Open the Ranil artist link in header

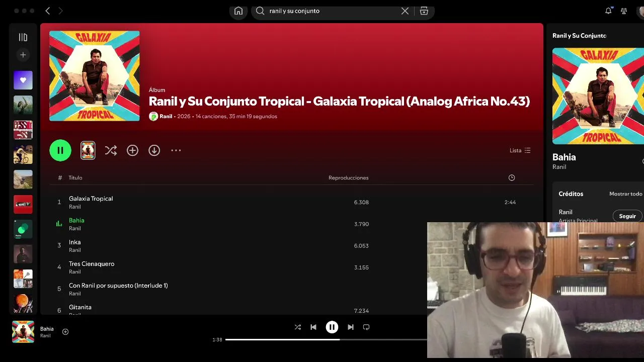pyautogui.click(x=166, y=117)
